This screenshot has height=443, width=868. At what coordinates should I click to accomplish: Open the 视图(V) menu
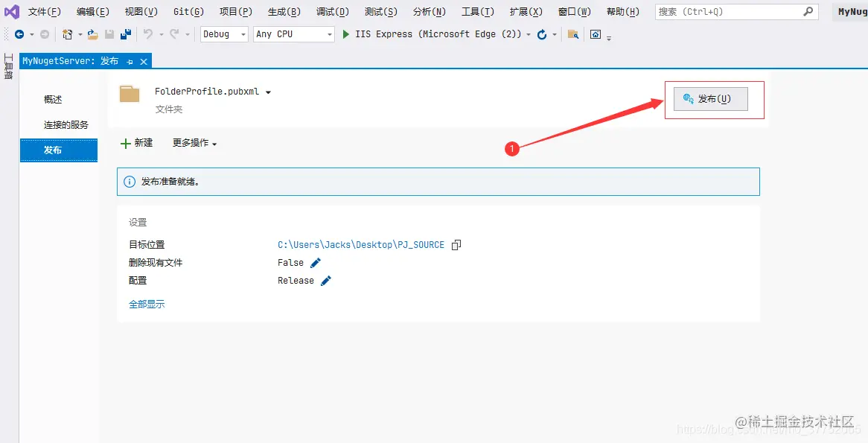(x=141, y=12)
